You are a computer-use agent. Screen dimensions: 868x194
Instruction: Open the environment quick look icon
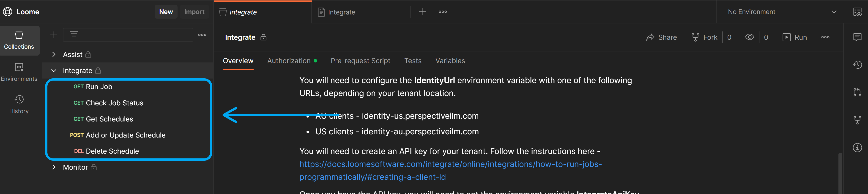(x=857, y=12)
